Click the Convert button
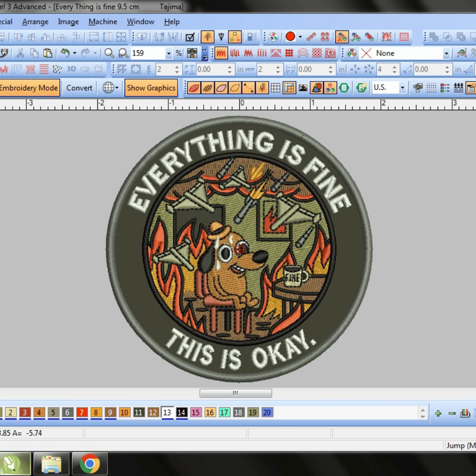476x476 pixels. [79, 88]
